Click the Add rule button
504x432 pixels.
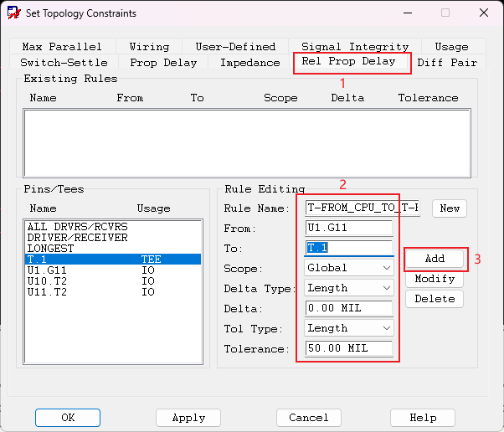pos(435,259)
